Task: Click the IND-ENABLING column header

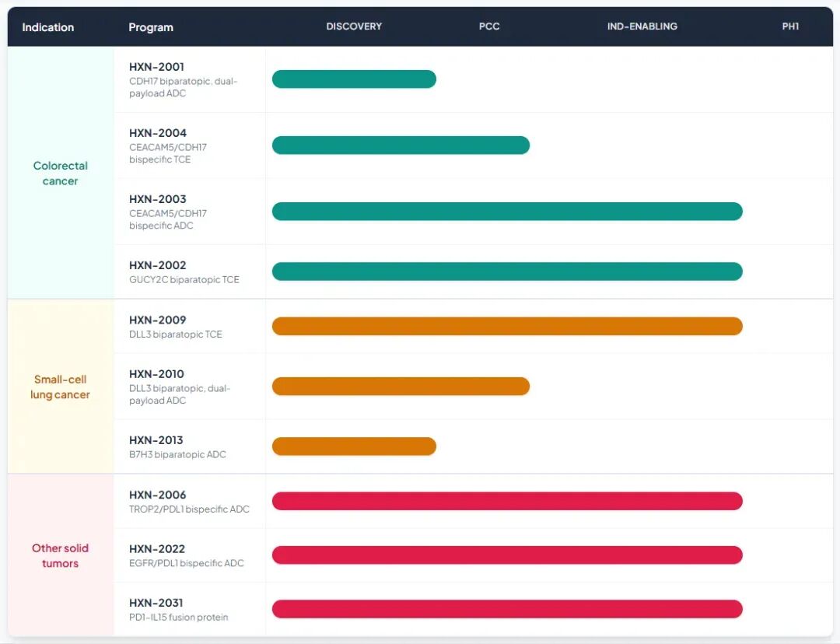Action: point(642,26)
